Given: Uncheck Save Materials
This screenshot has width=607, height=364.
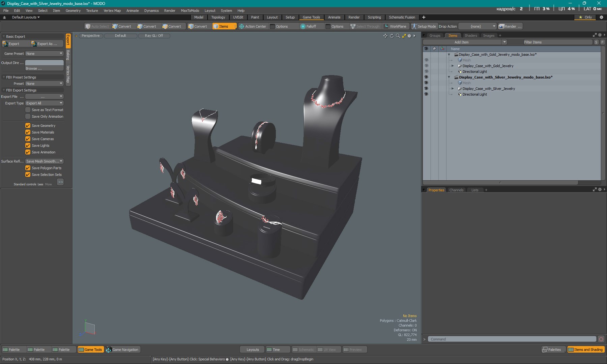Looking at the screenshot, I should (x=28, y=132).
